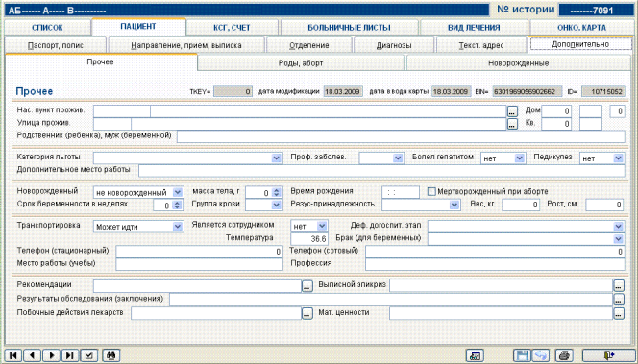Undo changes with the blue arrow icon
The image size is (638, 364).
coord(540,355)
